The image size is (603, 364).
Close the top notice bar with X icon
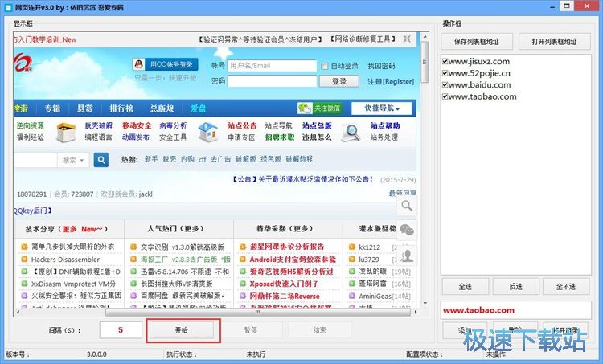(x=407, y=39)
